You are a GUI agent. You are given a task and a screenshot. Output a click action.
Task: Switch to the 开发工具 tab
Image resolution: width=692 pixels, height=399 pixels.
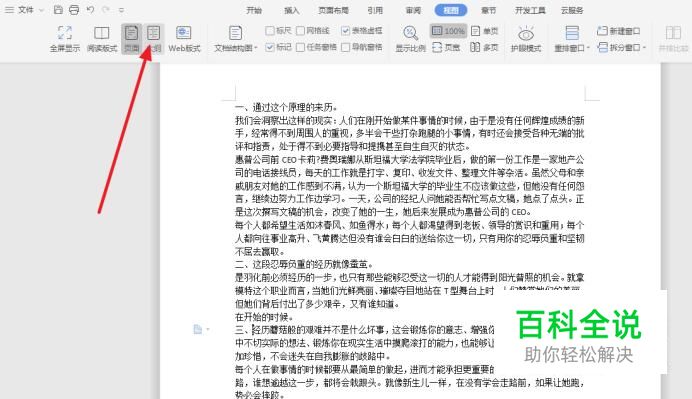[530, 10]
